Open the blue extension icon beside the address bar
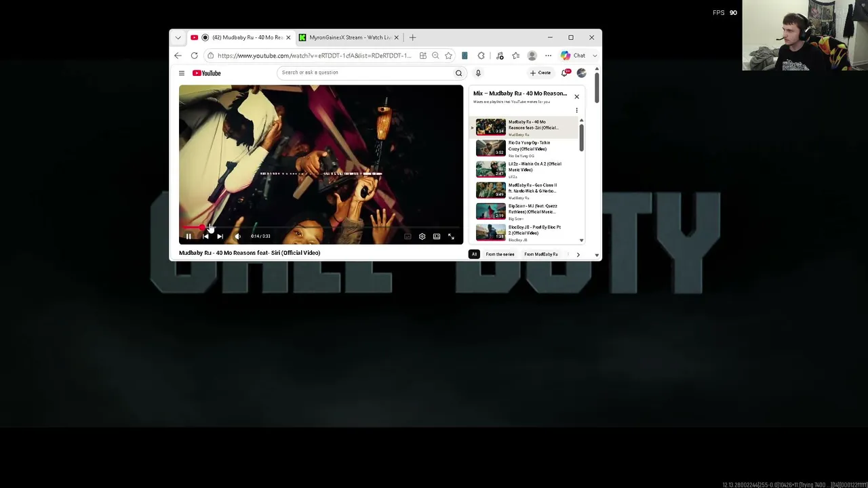The width and height of the screenshot is (868, 488). 465,56
